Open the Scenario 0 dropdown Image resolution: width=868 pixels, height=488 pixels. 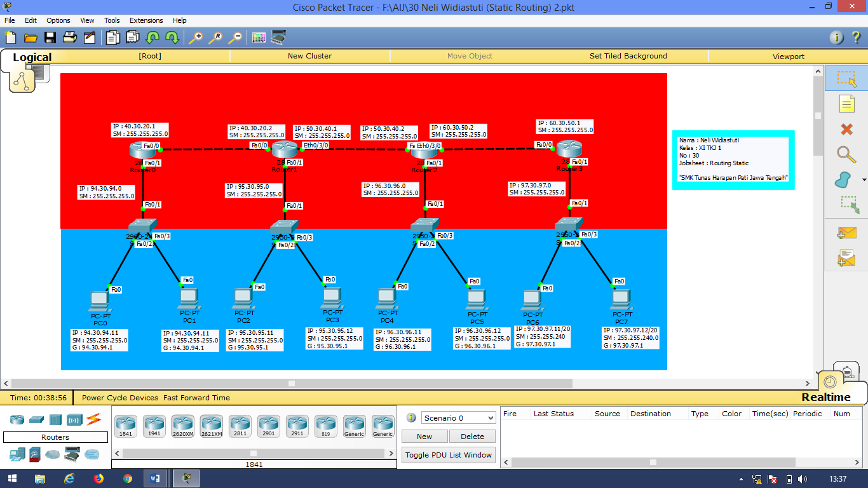pyautogui.click(x=458, y=417)
